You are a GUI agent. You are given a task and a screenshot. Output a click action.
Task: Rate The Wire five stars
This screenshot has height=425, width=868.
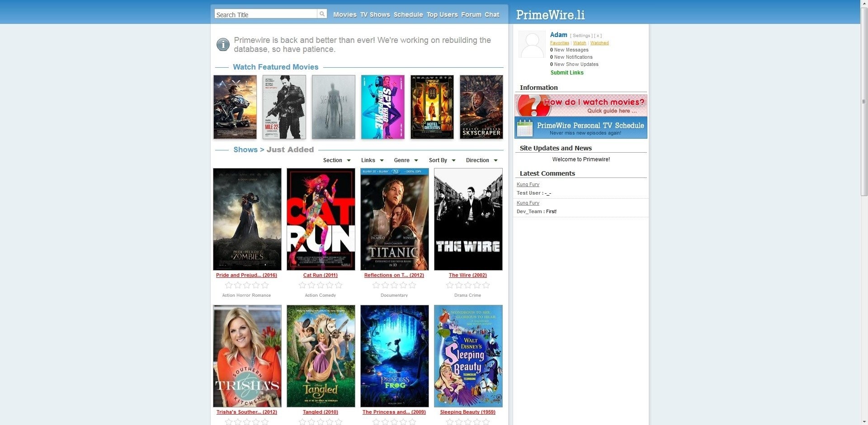486,285
